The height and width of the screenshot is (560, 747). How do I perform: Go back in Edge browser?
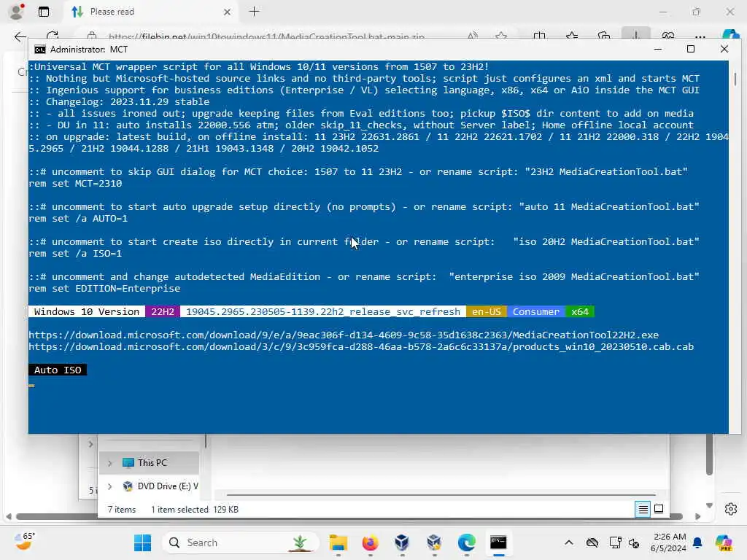20,36
